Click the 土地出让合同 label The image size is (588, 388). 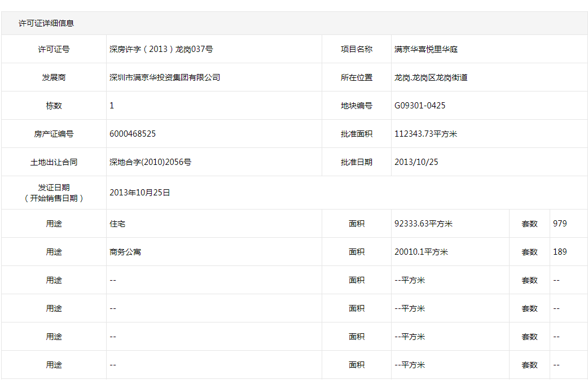(54, 162)
